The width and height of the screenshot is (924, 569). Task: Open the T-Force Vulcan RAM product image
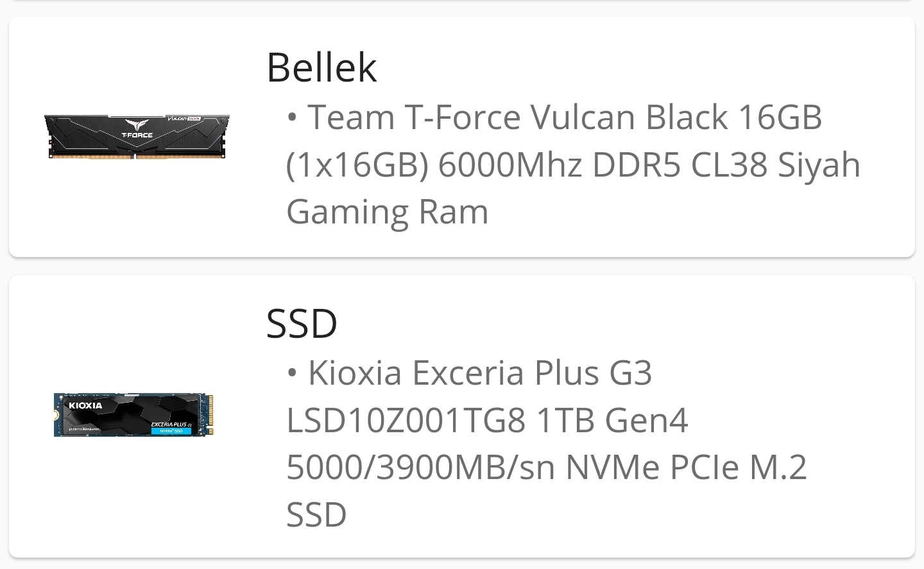(x=137, y=137)
